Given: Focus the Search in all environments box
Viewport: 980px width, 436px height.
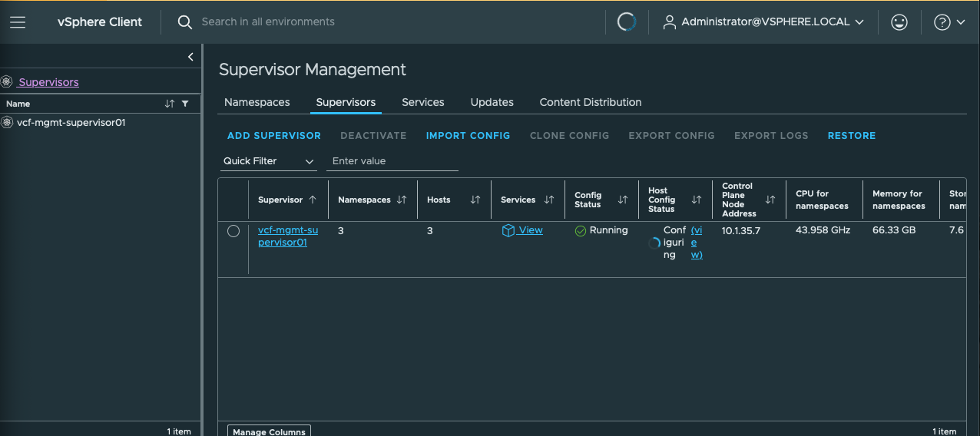Looking at the screenshot, I should click(x=268, y=21).
